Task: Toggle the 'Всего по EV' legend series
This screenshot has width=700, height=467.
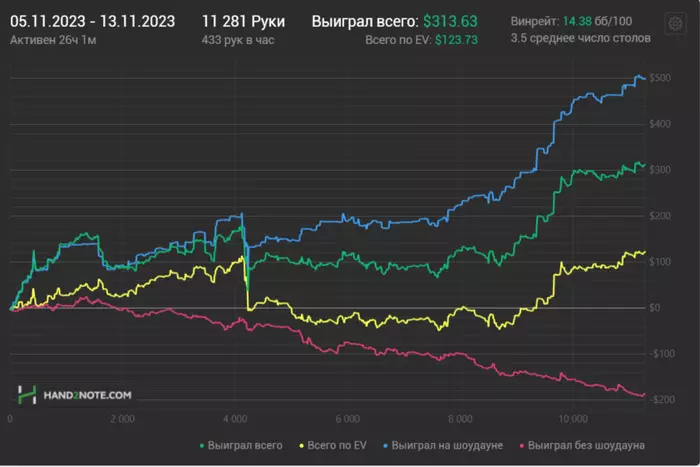Action: pos(333,445)
